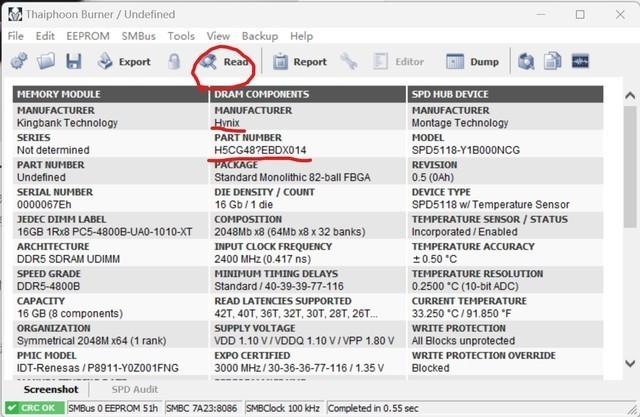Viewport: 640px width, 417px height.
Task: Click scrollbar up arrow
Action: click(x=630, y=96)
